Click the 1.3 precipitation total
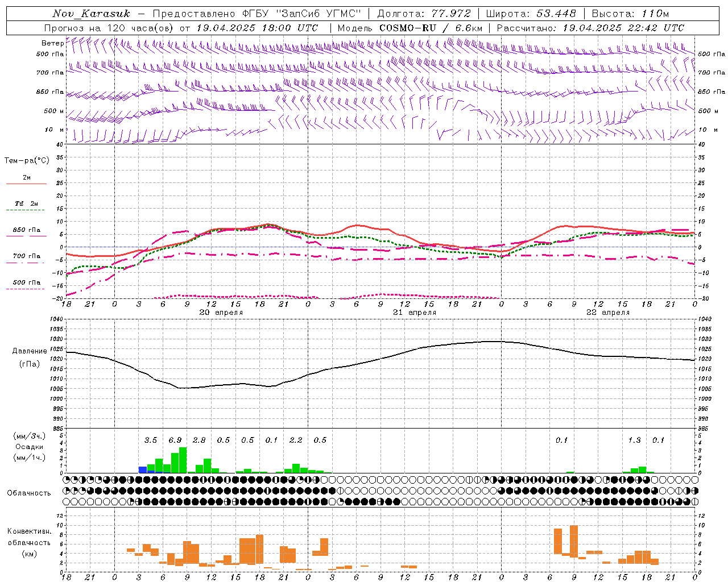The image size is (728, 582). pos(635,440)
